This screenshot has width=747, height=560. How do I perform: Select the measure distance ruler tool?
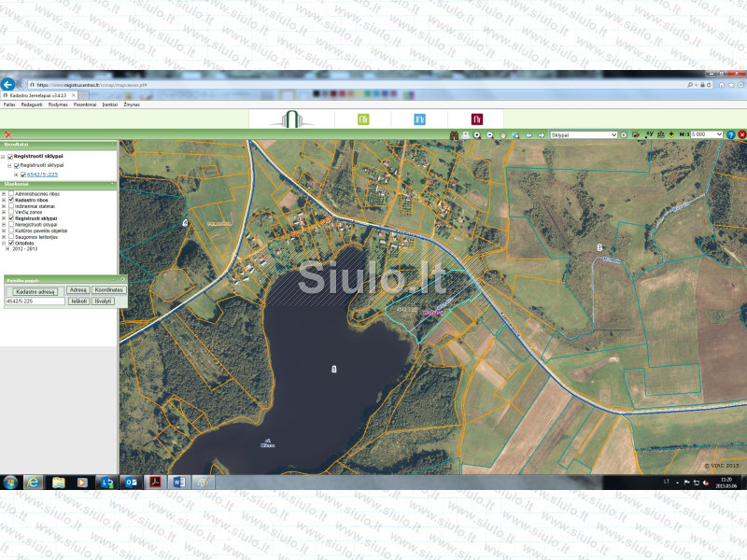pyautogui.click(x=661, y=134)
